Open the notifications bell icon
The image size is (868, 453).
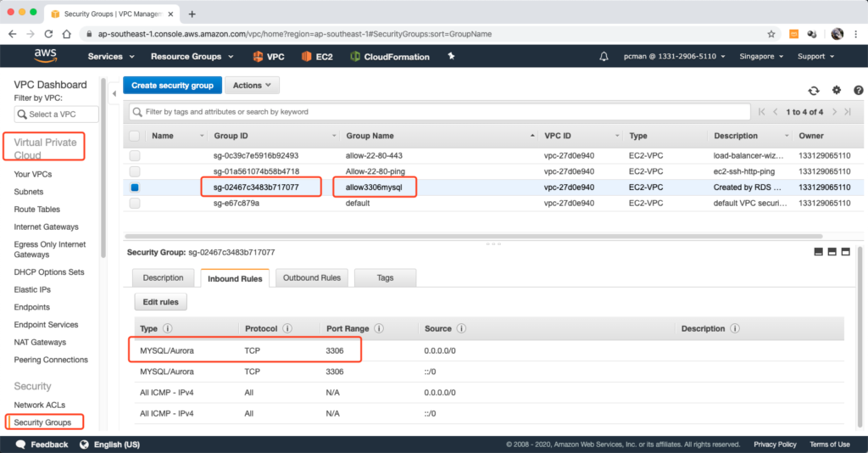click(604, 57)
